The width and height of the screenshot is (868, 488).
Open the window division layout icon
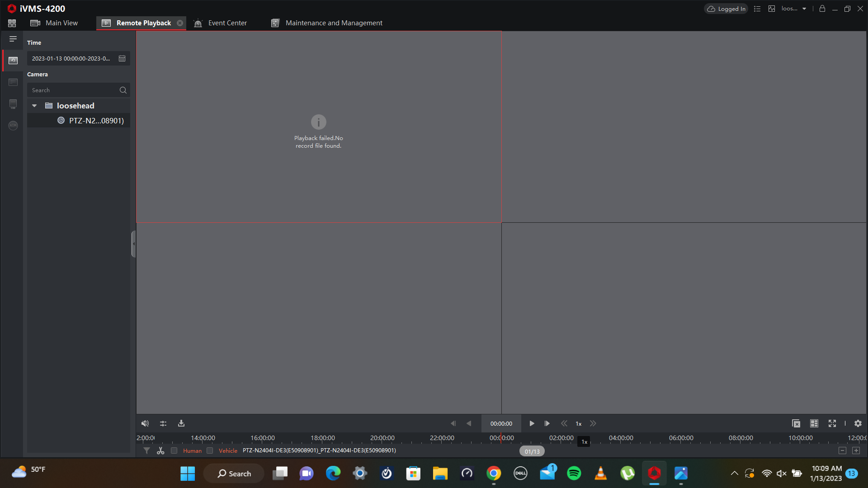click(x=814, y=423)
